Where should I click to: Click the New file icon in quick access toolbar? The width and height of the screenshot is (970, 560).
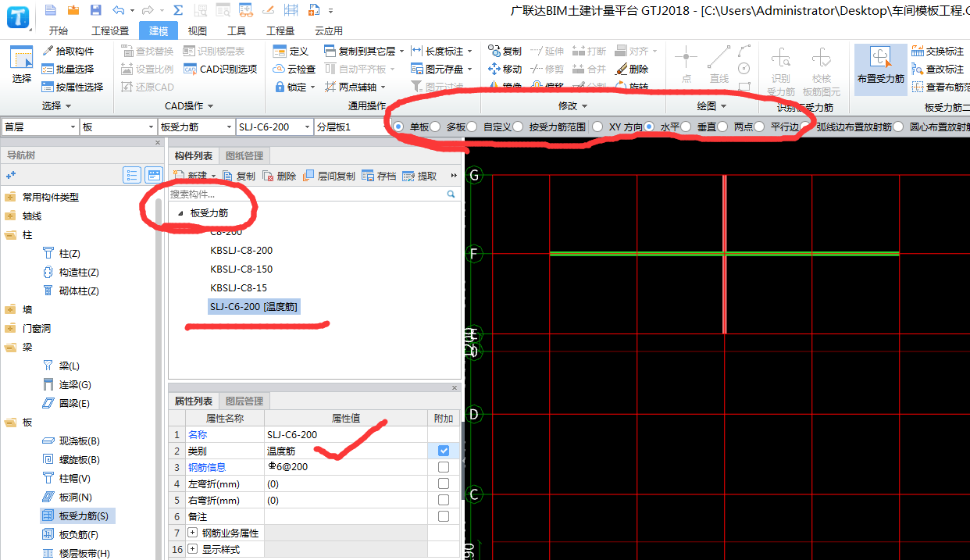[51, 10]
